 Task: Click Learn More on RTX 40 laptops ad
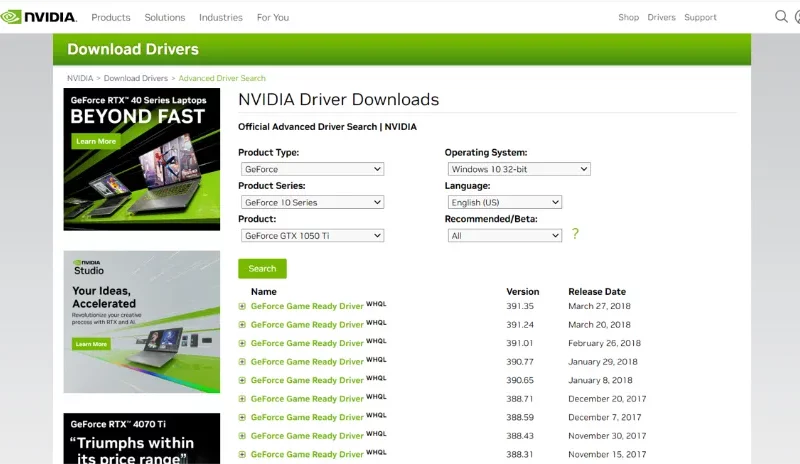point(96,141)
